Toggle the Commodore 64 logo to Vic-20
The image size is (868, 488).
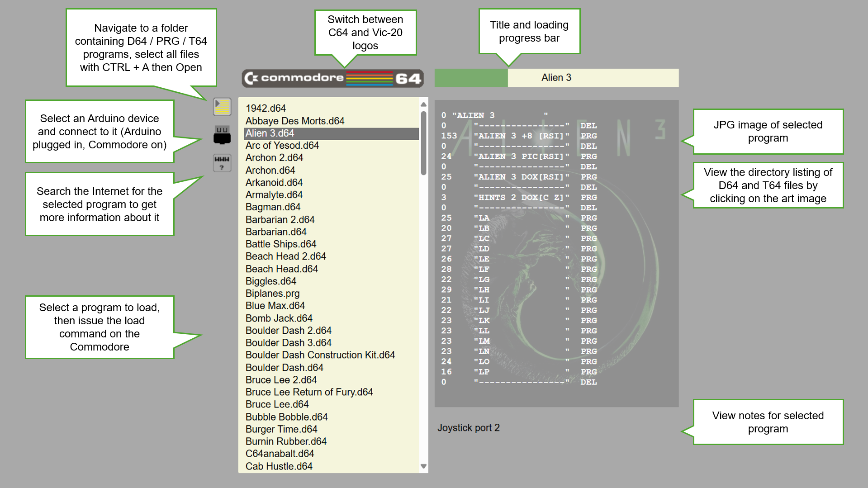pos(333,78)
